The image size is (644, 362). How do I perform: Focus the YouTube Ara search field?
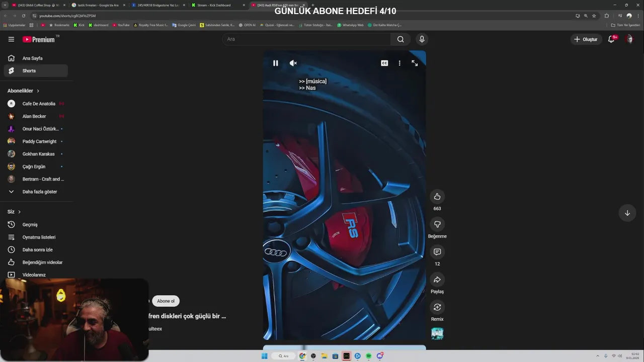pyautogui.click(x=306, y=39)
